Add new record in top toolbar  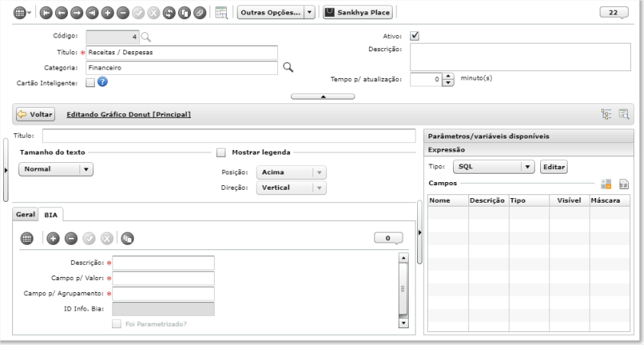pos(108,13)
